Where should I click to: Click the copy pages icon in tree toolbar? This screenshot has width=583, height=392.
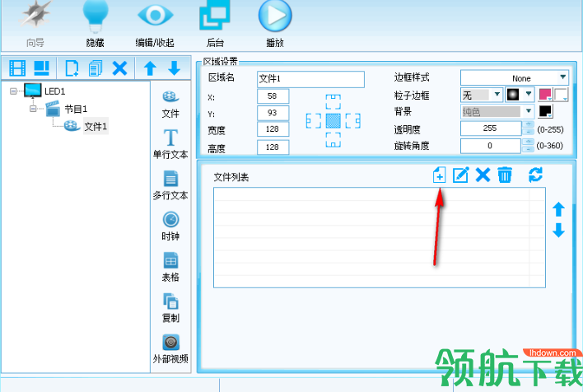click(x=96, y=68)
